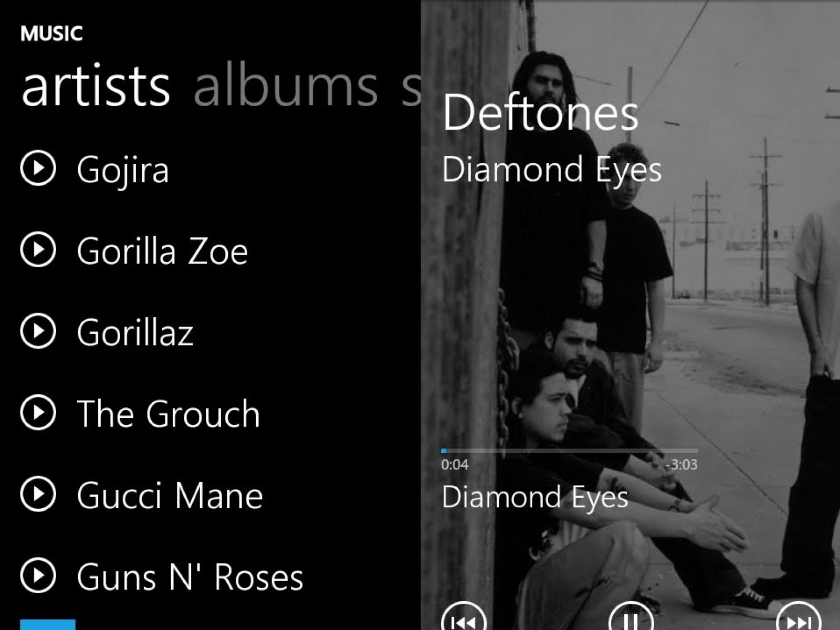The height and width of the screenshot is (630, 840).
Task: Open Guns N' Roses artist name
Action: tap(190, 576)
